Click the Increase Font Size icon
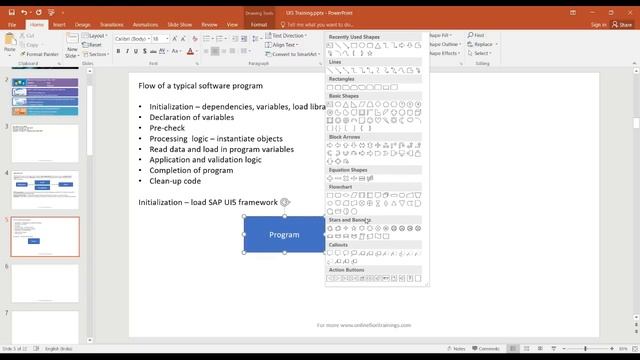The height and width of the screenshot is (360, 640). (175, 39)
